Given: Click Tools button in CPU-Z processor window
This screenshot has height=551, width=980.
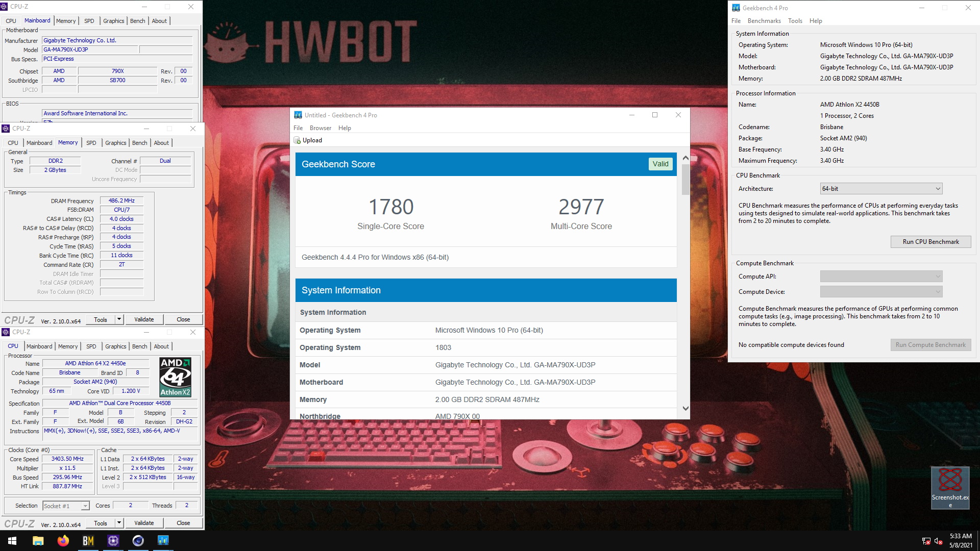Looking at the screenshot, I should pyautogui.click(x=101, y=523).
